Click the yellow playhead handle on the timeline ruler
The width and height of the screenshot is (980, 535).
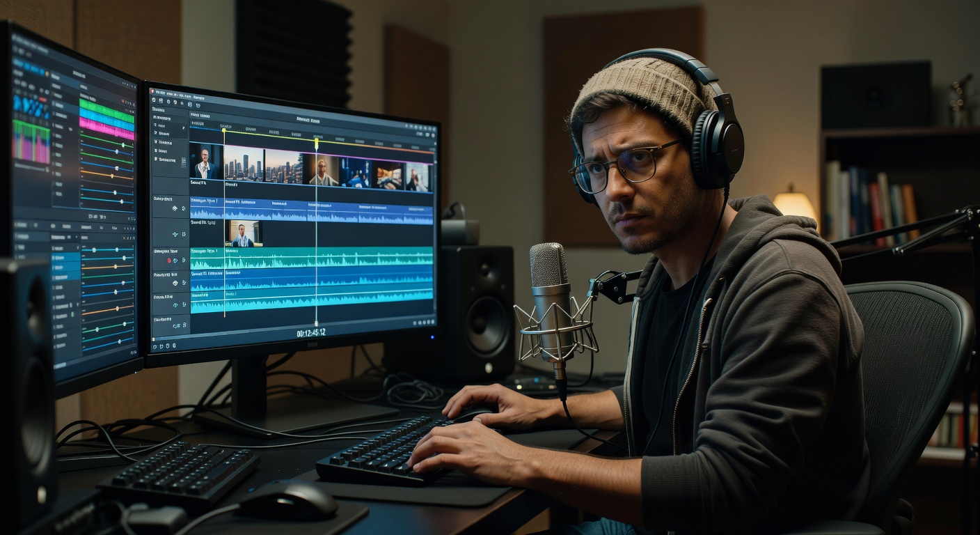[316, 142]
